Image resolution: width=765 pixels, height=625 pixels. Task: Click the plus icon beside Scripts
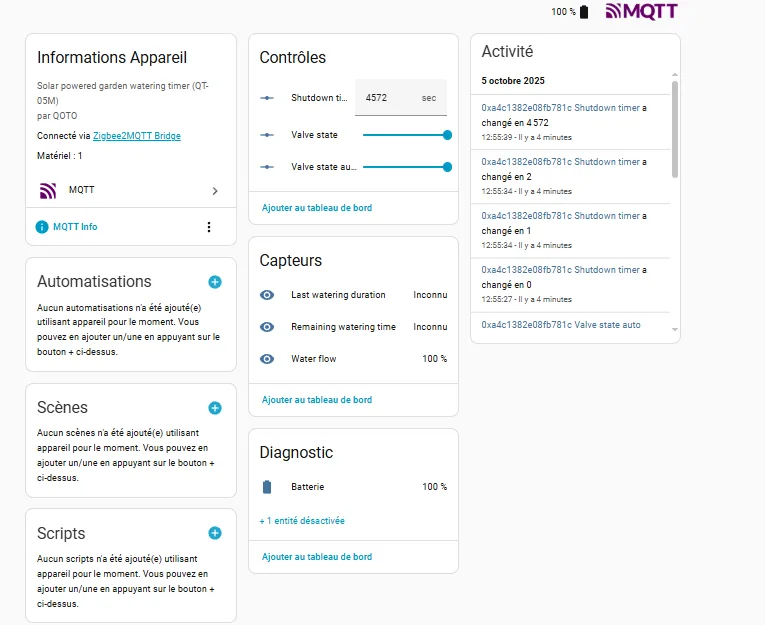pos(215,534)
